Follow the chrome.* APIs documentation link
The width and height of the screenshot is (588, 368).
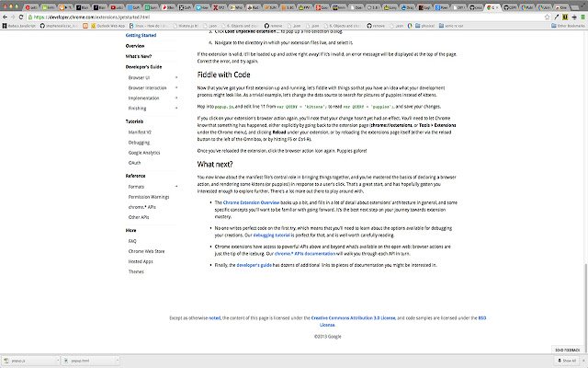[305, 254]
